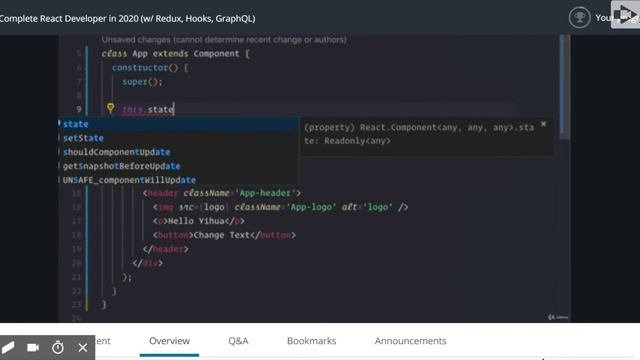Click the 'Change Text' button code line

[224, 235]
